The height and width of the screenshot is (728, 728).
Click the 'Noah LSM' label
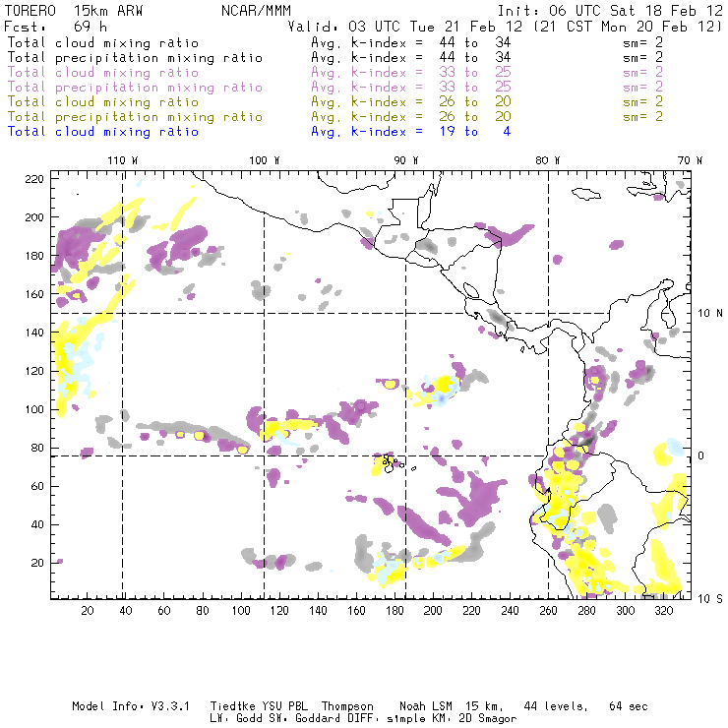pos(426,706)
